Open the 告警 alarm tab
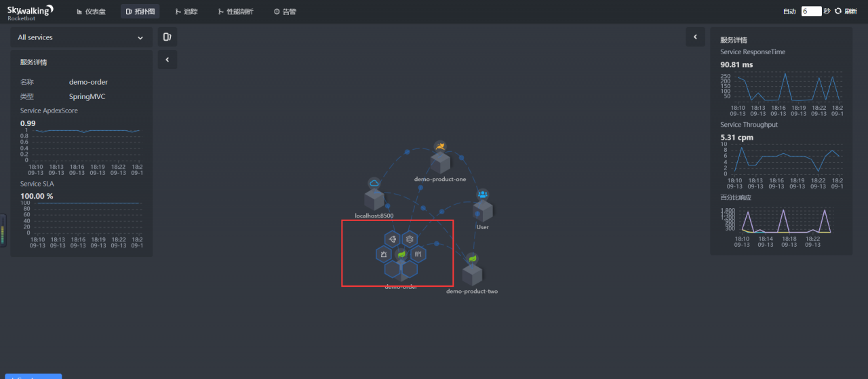 (x=285, y=12)
